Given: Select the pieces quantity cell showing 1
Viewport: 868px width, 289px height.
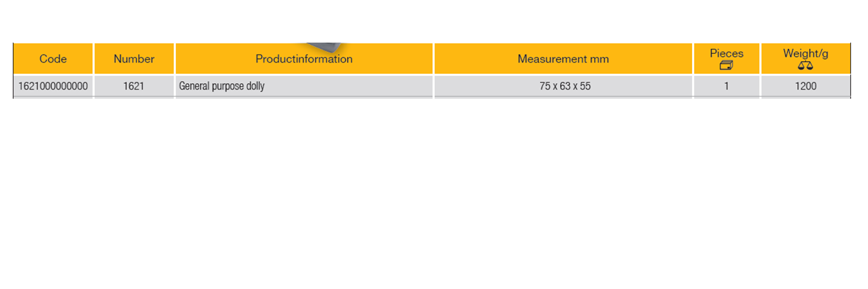Looking at the screenshot, I should click(x=727, y=87).
